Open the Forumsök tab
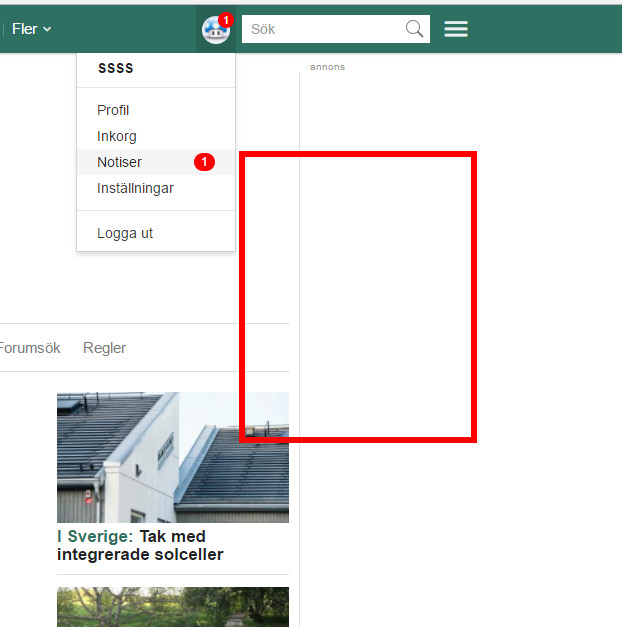Viewport: 622px width, 627px height. pos(29,348)
